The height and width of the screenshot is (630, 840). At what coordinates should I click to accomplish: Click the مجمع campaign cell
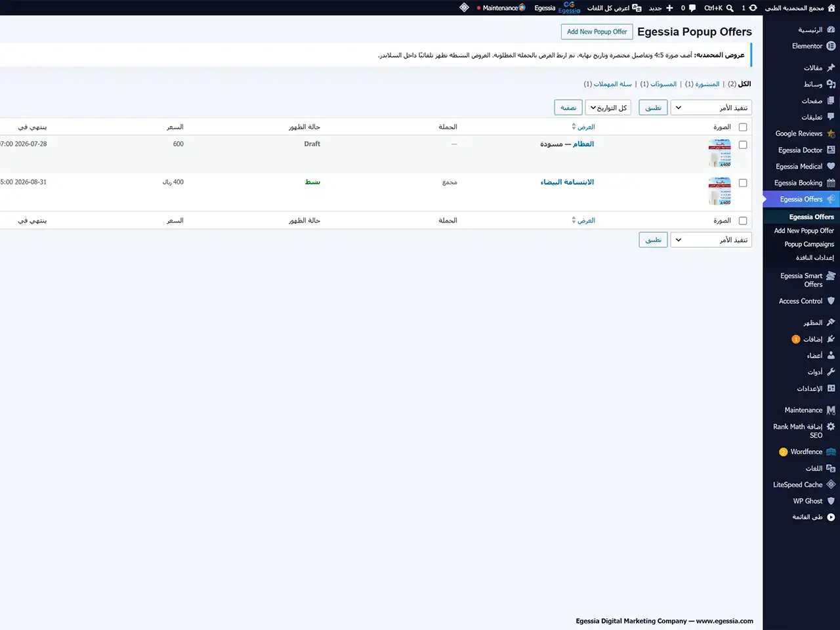[450, 182]
